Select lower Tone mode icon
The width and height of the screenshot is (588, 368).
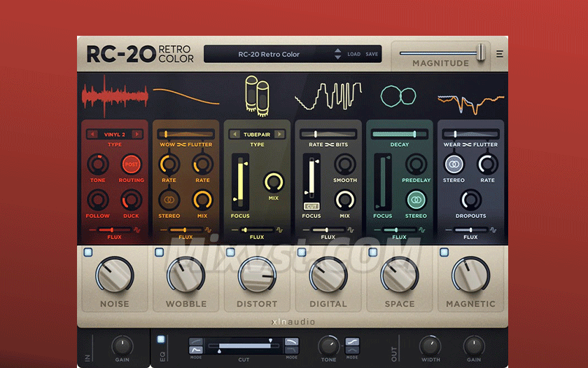coord(352,350)
